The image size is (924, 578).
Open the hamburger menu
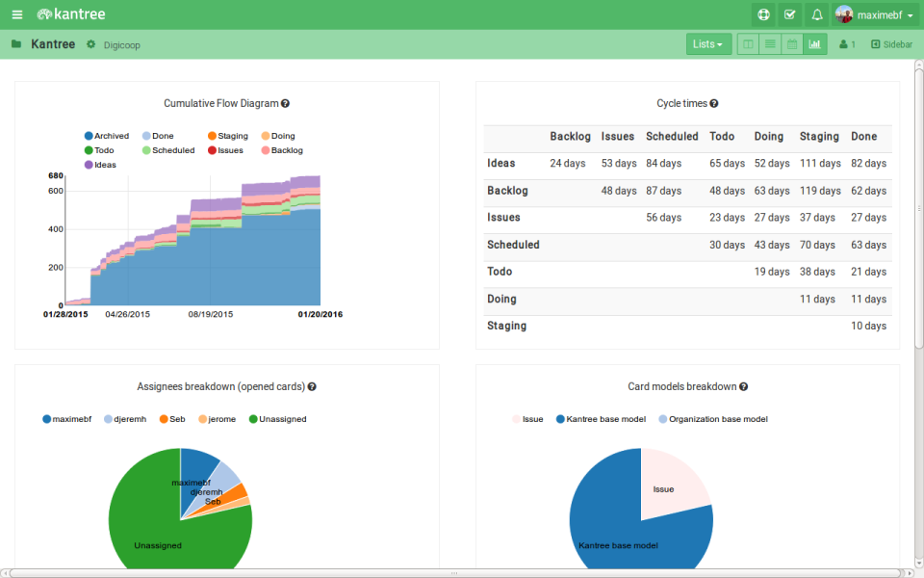click(x=16, y=14)
